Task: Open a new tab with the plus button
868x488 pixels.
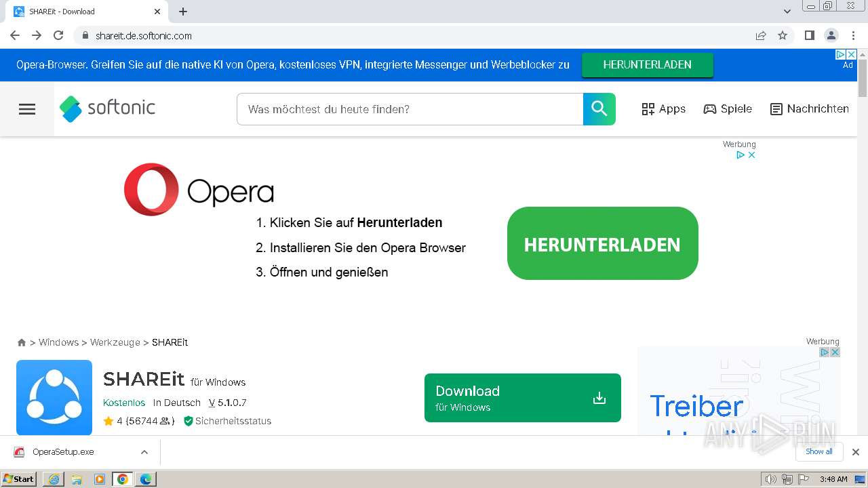Action: 183,12
